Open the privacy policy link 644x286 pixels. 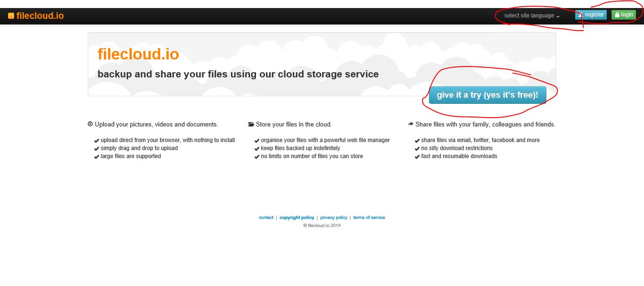[334, 218]
